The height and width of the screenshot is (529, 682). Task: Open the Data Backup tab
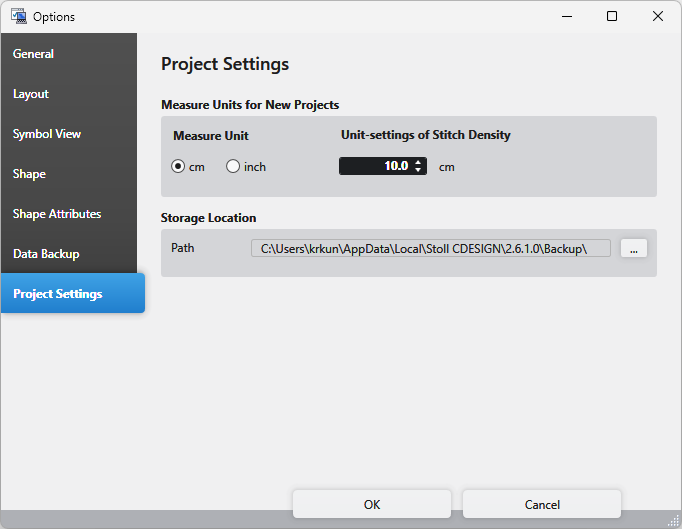pyautogui.click(x=46, y=254)
